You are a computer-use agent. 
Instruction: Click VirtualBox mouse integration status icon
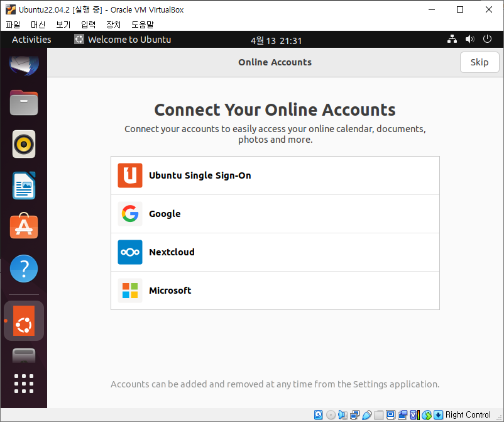427,414
